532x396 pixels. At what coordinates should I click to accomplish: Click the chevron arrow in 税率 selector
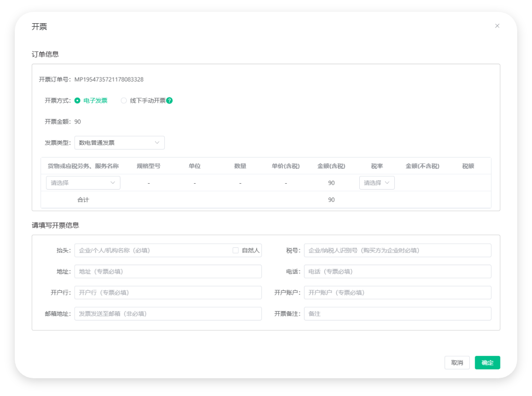(387, 183)
